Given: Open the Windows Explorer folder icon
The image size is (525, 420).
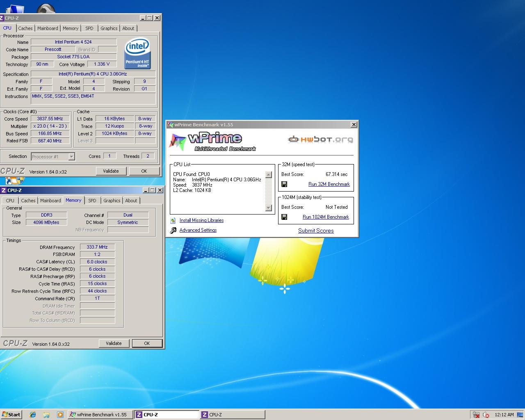Looking at the screenshot, I should (46, 415).
